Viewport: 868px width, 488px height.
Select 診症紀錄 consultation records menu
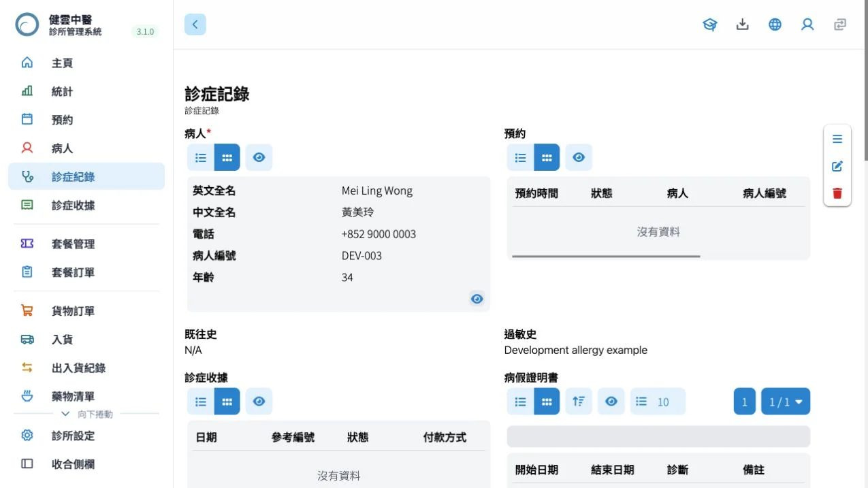point(86,176)
